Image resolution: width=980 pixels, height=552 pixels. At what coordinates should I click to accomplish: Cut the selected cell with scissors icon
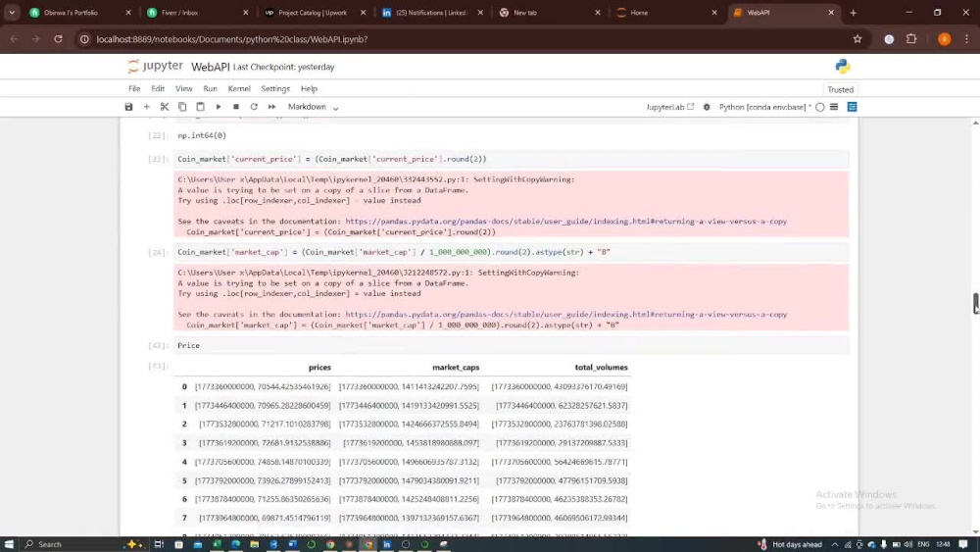coord(165,107)
